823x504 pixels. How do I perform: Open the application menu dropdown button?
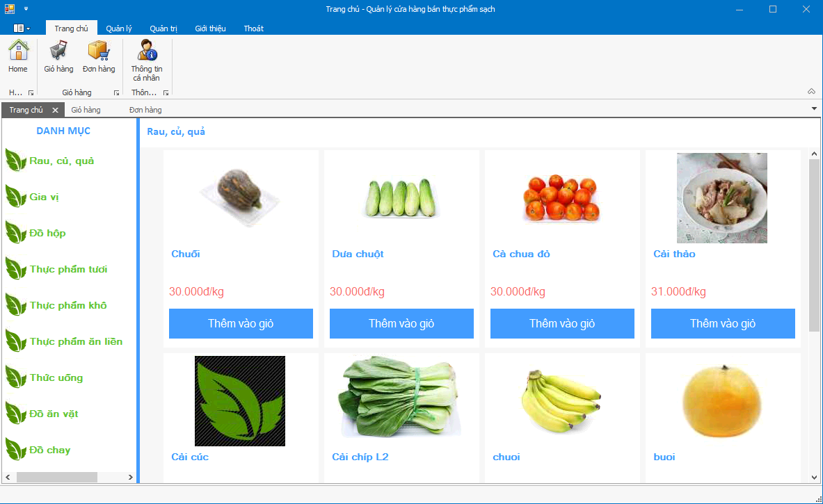point(22,29)
